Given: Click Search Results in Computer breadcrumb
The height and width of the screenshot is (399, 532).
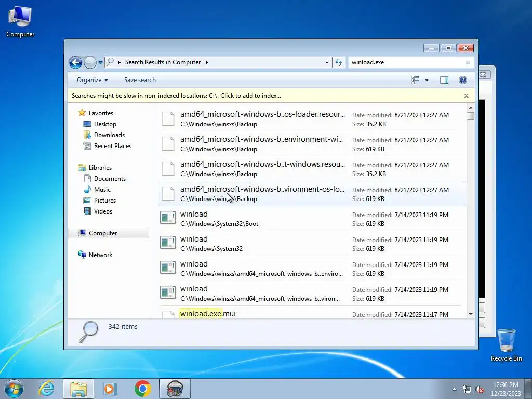Looking at the screenshot, I should (x=163, y=62).
